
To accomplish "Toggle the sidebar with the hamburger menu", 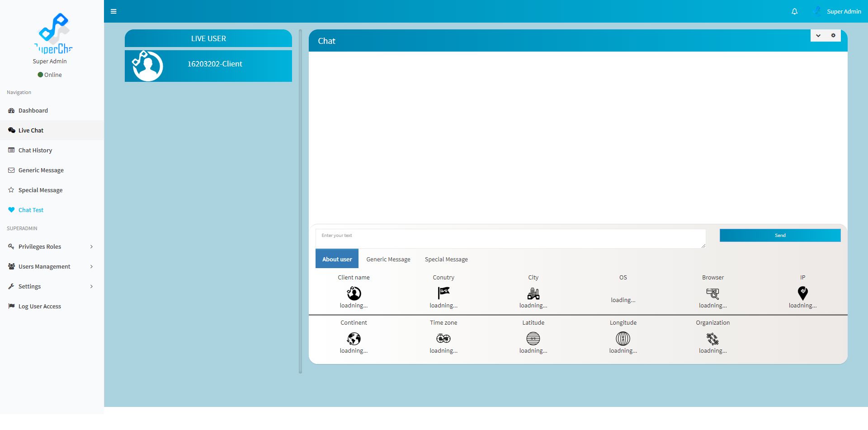I will [x=113, y=11].
